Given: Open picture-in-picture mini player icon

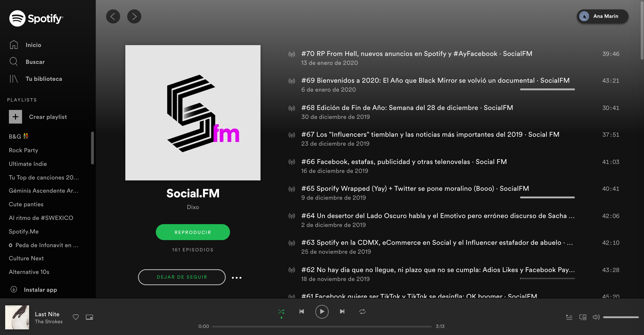Looking at the screenshot, I should point(89,317).
